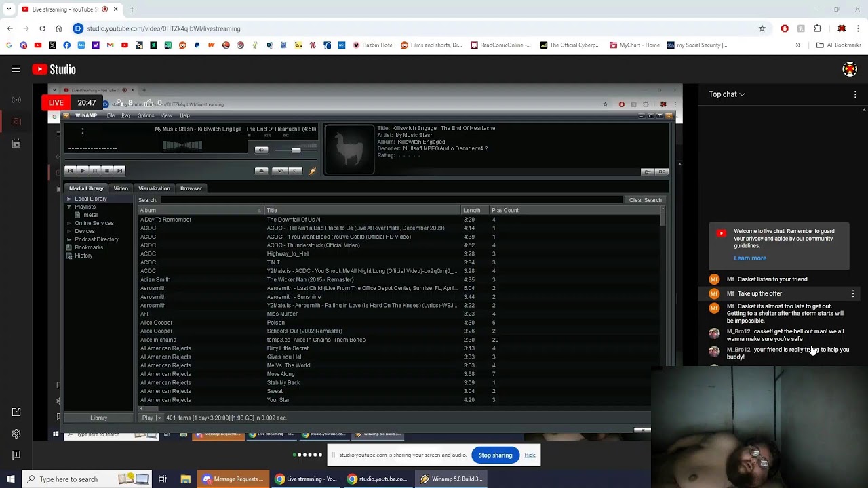Image resolution: width=868 pixels, height=488 pixels.
Task: Show hidden bookmarks with the overflow chevron
Action: pyautogui.click(x=798, y=45)
